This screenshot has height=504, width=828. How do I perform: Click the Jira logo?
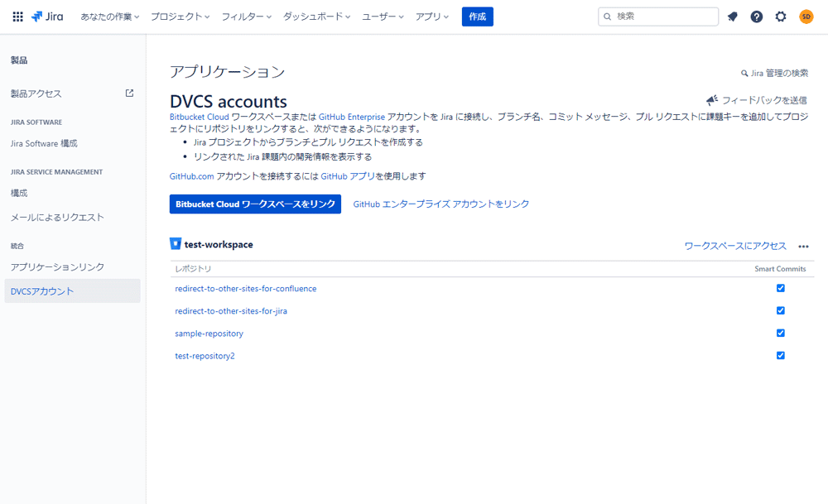47,17
